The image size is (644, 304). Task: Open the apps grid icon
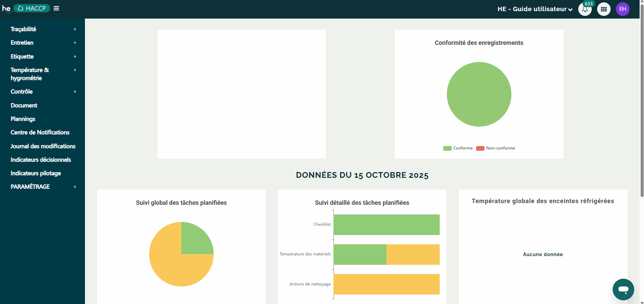click(x=604, y=9)
